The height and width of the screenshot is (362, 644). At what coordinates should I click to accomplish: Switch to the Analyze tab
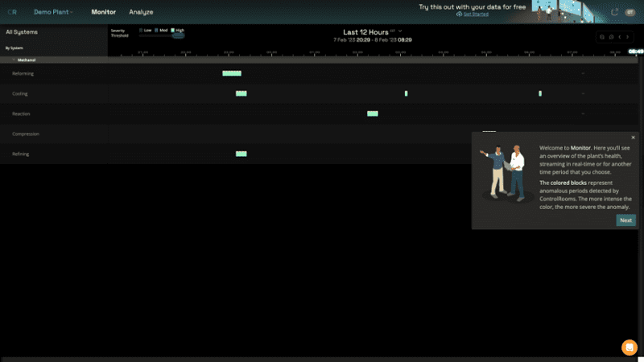click(141, 12)
